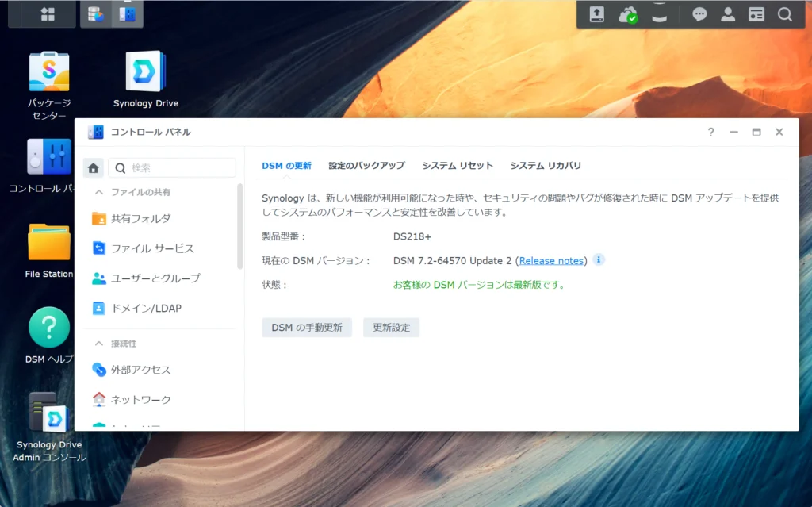Click the notifications speech bubble icon
This screenshot has height=507, width=812.
coord(699,14)
